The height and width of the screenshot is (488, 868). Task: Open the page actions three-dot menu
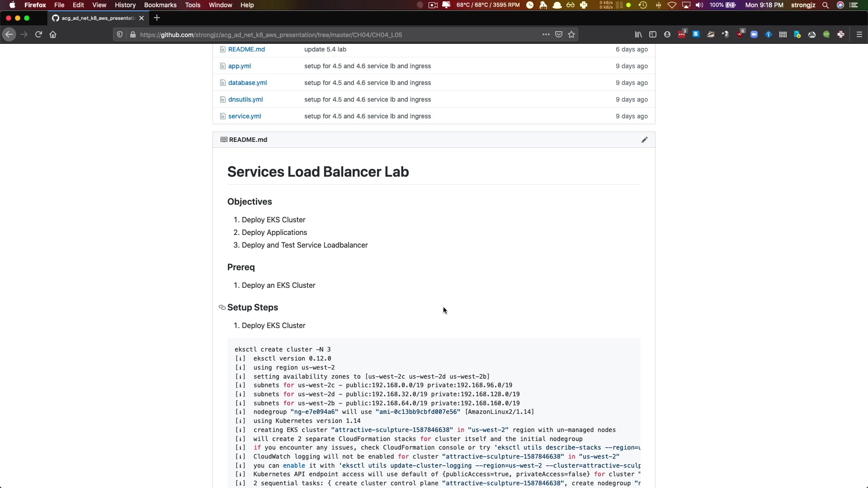tap(546, 35)
